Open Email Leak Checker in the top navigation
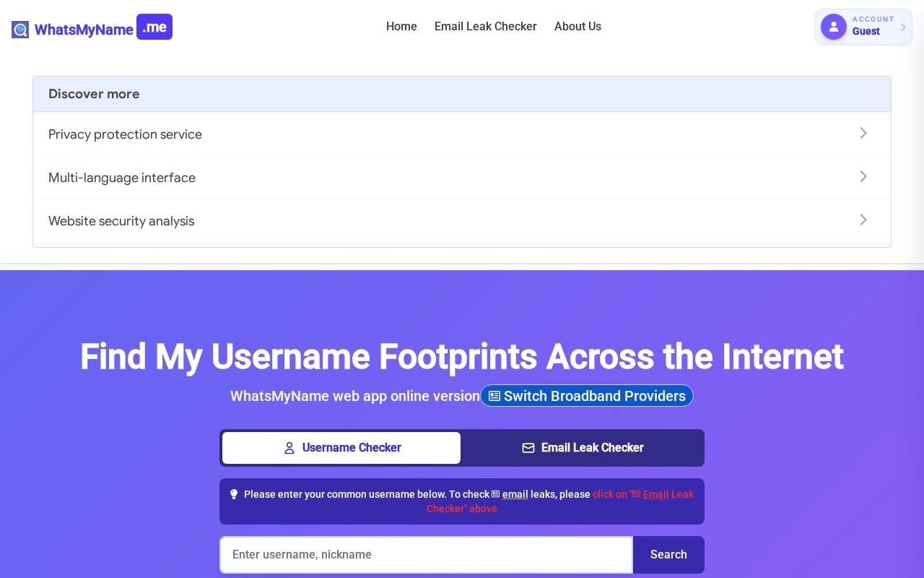Screen dimensions: 924x578 (486, 26)
